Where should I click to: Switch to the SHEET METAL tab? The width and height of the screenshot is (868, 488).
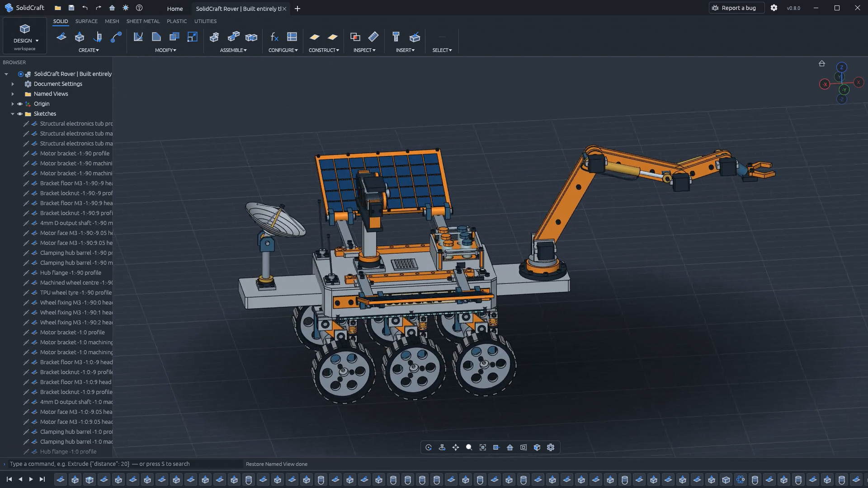point(143,21)
